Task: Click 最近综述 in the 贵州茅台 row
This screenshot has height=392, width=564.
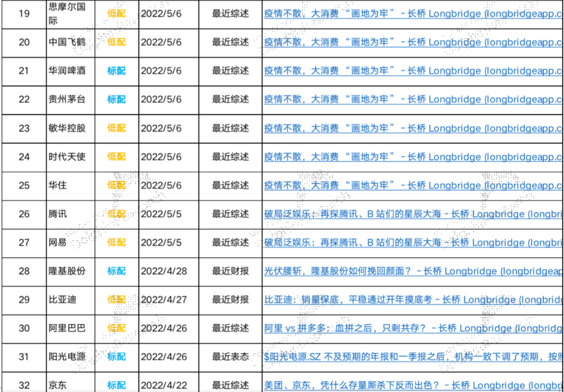Action: click(231, 100)
